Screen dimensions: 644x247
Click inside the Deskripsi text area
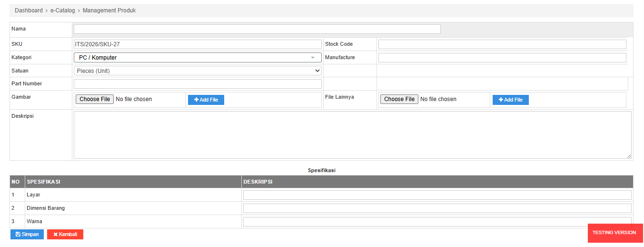click(352, 135)
